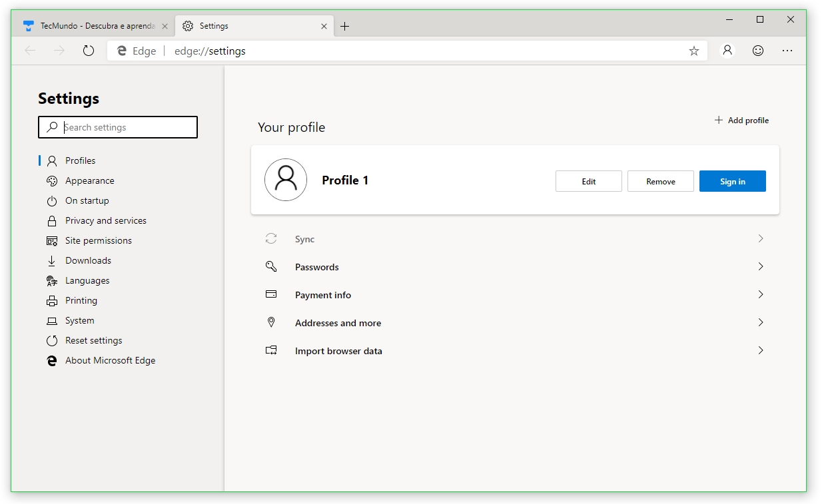This screenshot has width=822, height=504.
Task: Expand the Addresses and more chevron
Action: [761, 322]
